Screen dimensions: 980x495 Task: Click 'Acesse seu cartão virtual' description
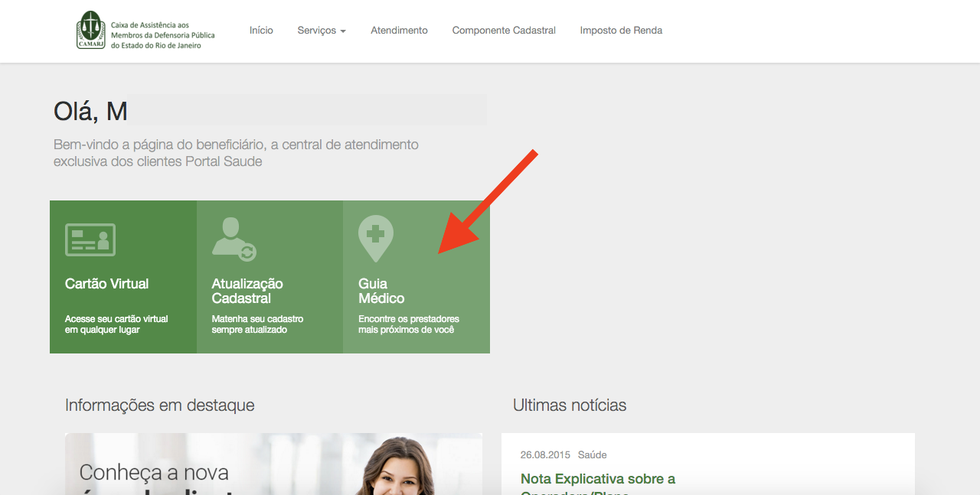click(116, 324)
